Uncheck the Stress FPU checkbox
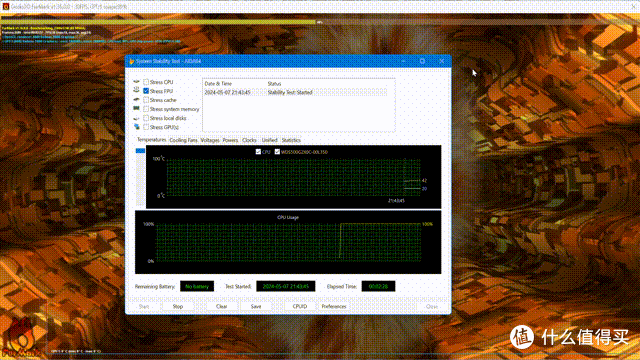Image resolution: width=640 pixels, height=360 pixels. [x=146, y=91]
